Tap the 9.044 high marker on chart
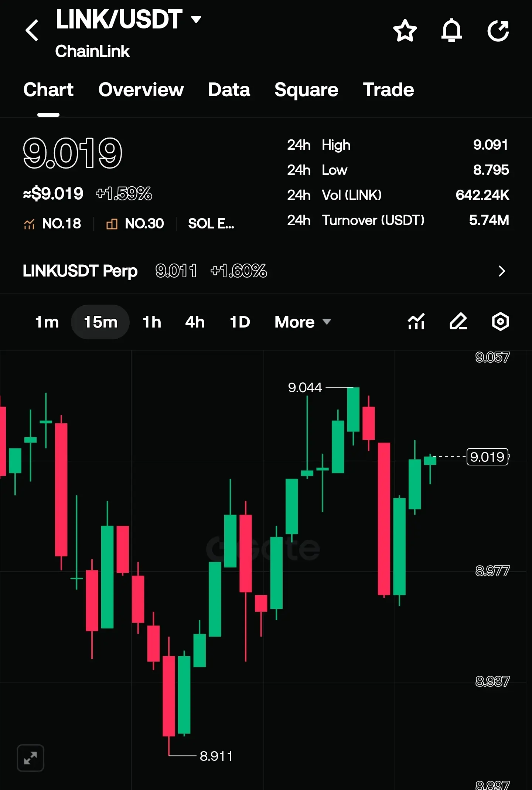532x790 pixels. tap(305, 387)
